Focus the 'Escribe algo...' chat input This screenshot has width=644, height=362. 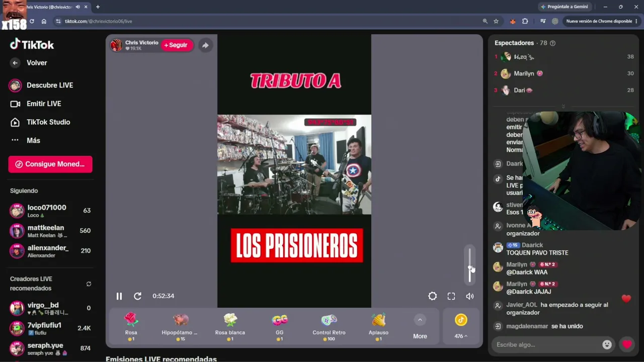pyautogui.click(x=547, y=345)
